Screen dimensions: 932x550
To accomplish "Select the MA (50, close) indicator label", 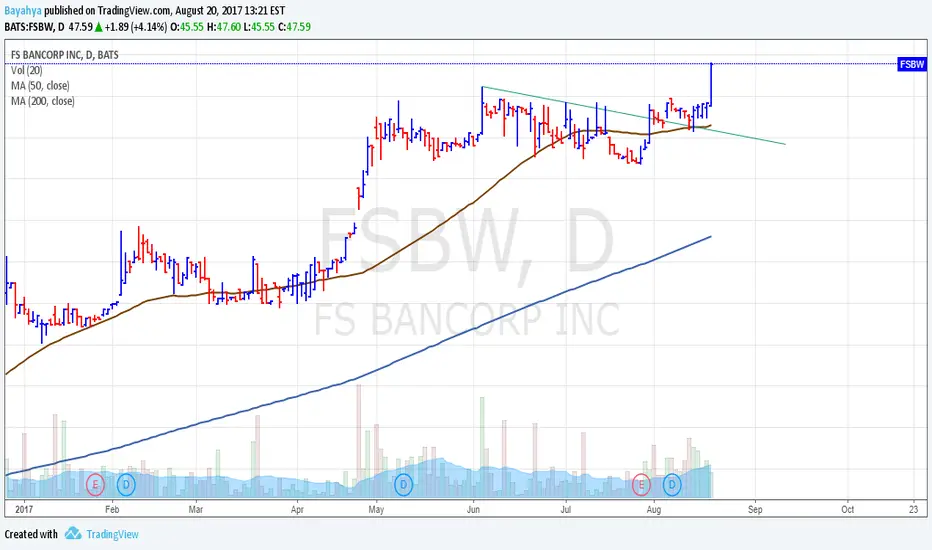I will click(40, 86).
